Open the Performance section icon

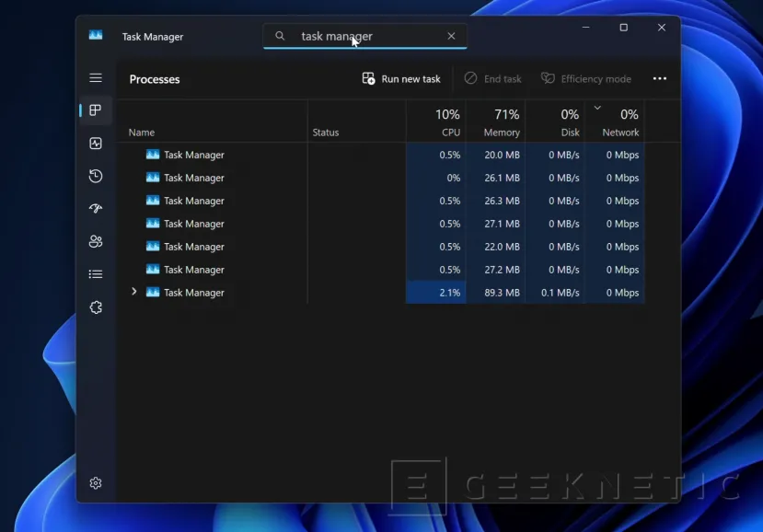[x=96, y=143]
